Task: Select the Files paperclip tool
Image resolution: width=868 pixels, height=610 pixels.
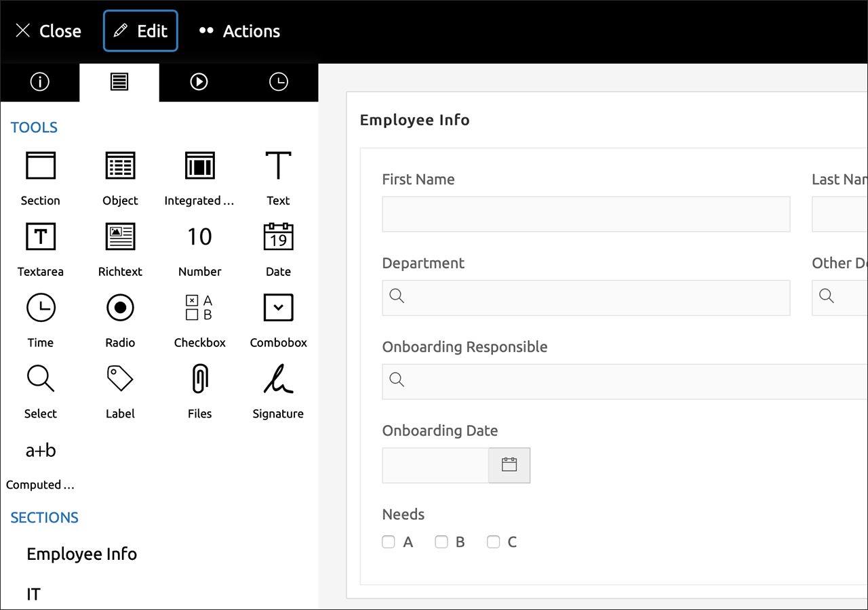Action: click(x=199, y=379)
